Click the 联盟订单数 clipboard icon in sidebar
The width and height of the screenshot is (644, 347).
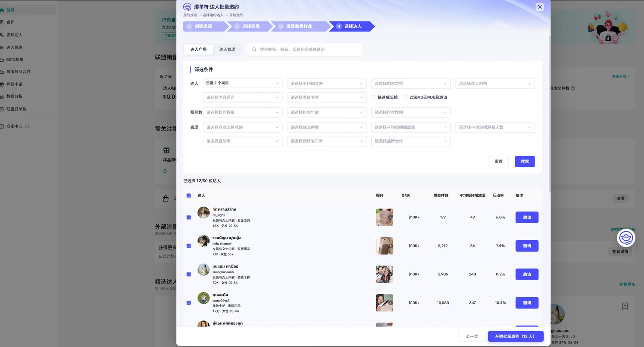2,109
